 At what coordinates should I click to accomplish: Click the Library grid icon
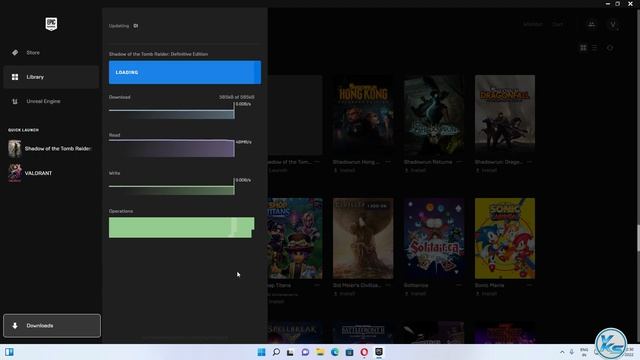(x=15, y=77)
